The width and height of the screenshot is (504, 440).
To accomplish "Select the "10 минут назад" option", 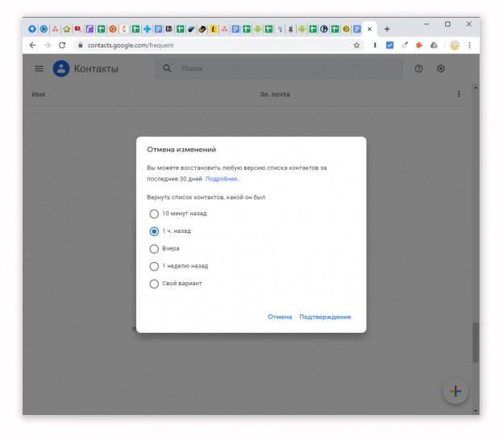I will 154,214.
